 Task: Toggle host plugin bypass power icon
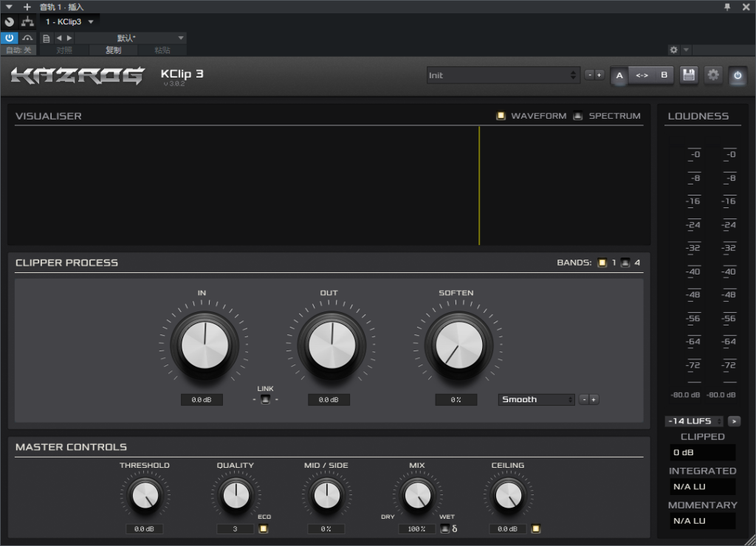[x=9, y=38]
